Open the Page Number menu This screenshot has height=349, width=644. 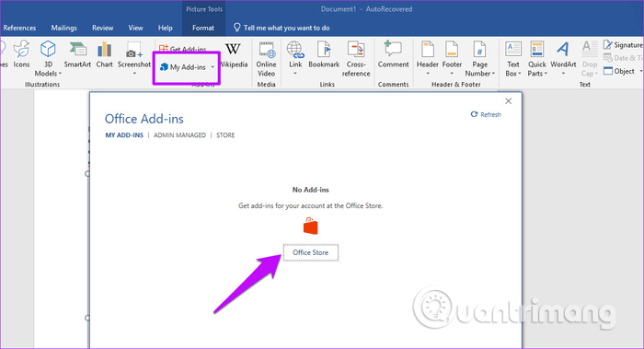(x=479, y=59)
